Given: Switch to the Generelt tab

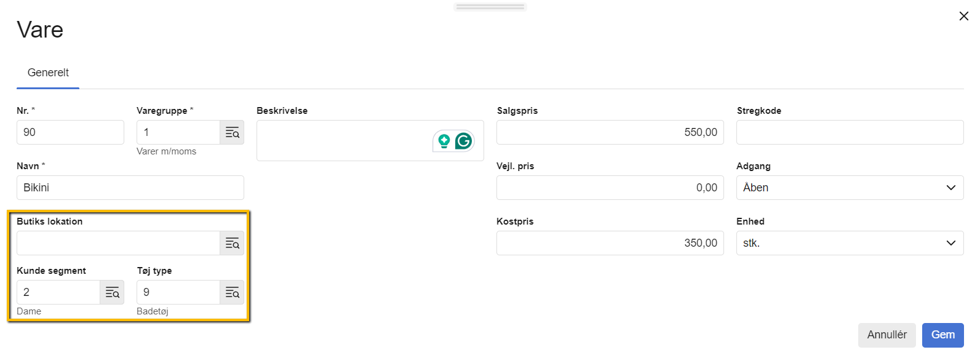Looking at the screenshot, I should [x=48, y=73].
